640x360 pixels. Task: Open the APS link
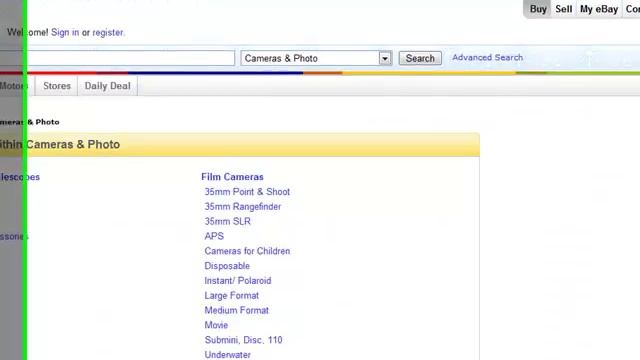pyautogui.click(x=214, y=236)
